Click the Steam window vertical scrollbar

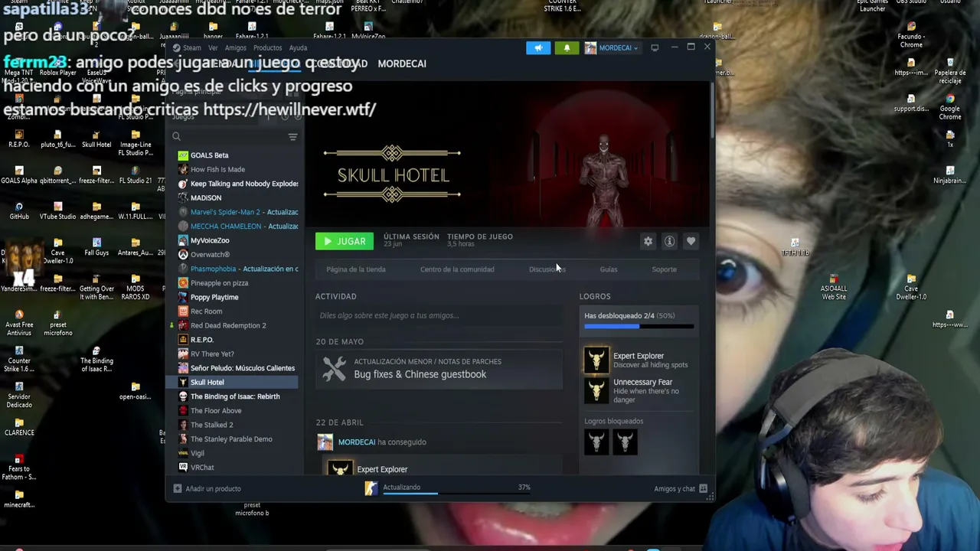(712, 111)
